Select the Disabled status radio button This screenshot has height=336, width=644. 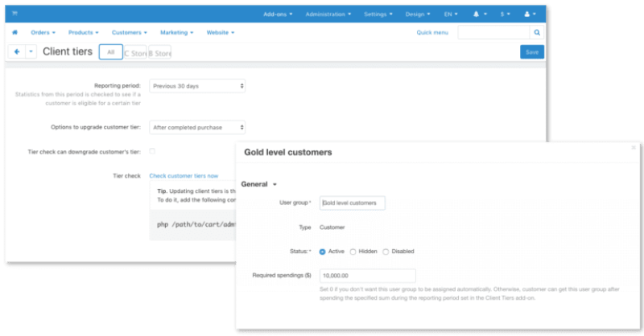coord(386,252)
